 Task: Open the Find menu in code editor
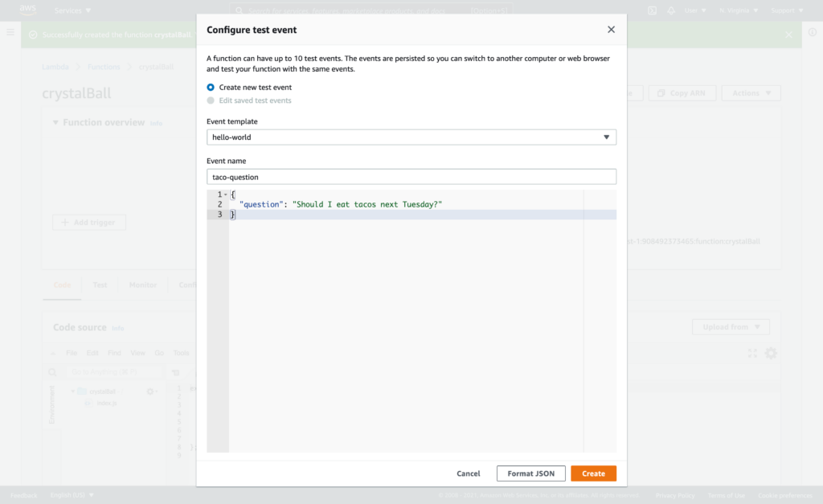114,353
